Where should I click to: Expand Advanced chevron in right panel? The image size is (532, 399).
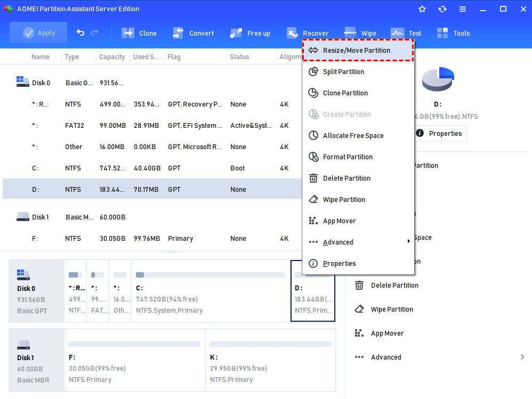522,357
